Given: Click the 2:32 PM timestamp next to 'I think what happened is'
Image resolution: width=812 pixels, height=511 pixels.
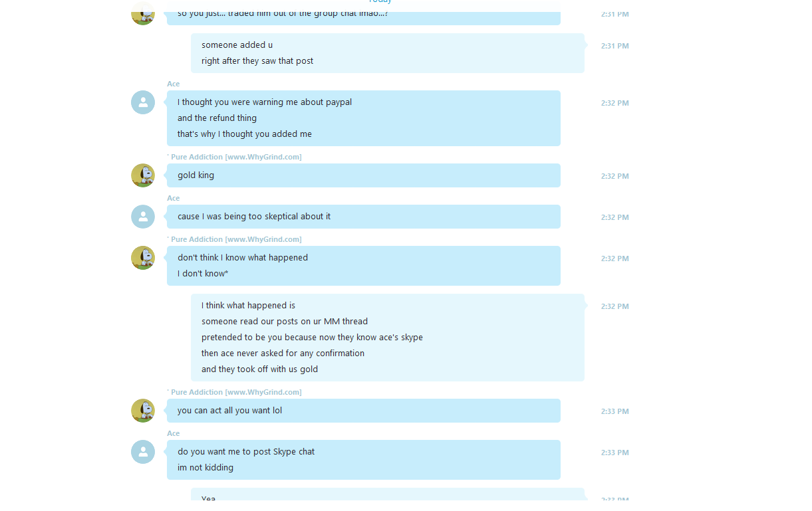Looking at the screenshot, I should click(615, 306).
